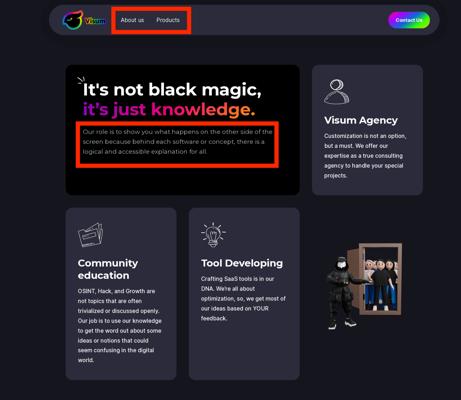Image resolution: width=461 pixels, height=400 pixels.
Task: Click the Contact Us gradient button
Action: [409, 20]
